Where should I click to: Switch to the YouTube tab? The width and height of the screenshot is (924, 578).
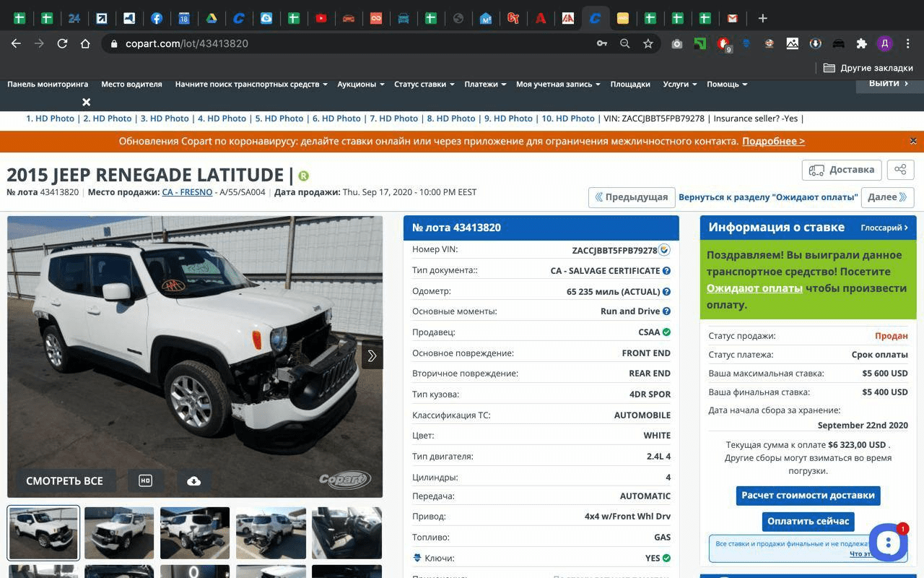point(321,18)
